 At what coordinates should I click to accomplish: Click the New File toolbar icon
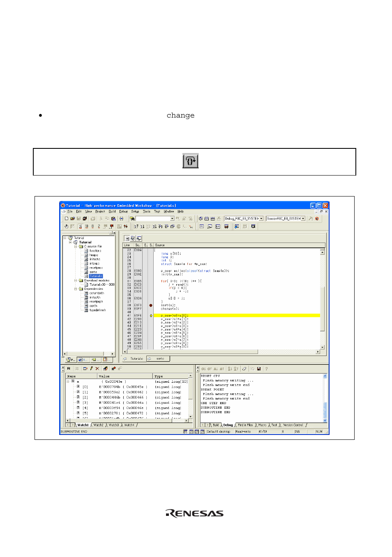pos(67,219)
